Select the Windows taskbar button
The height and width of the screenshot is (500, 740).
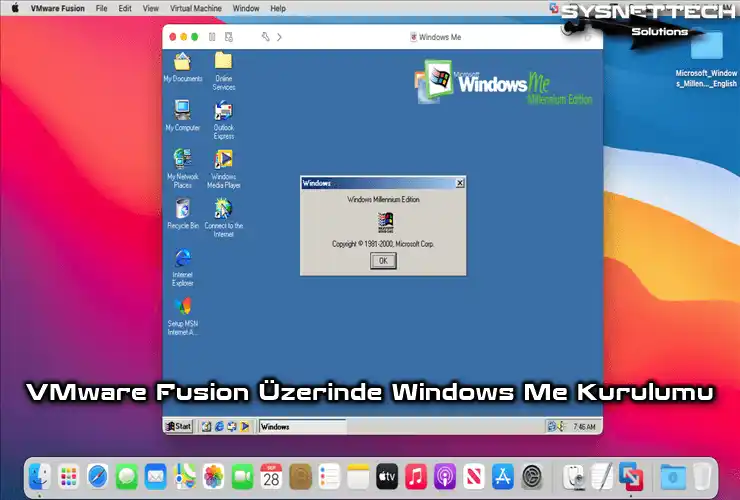tap(303, 427)
